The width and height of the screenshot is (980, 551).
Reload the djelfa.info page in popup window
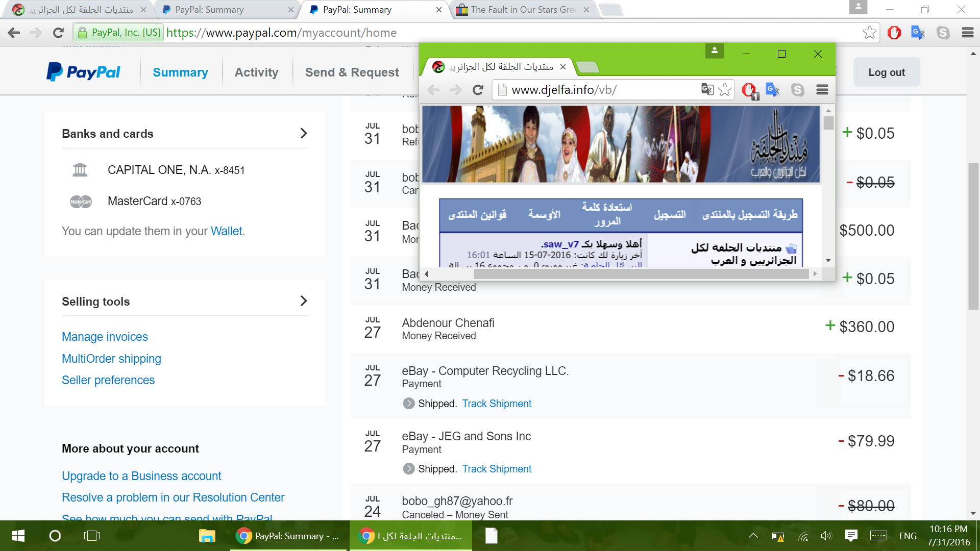click(x=478, y=90)
